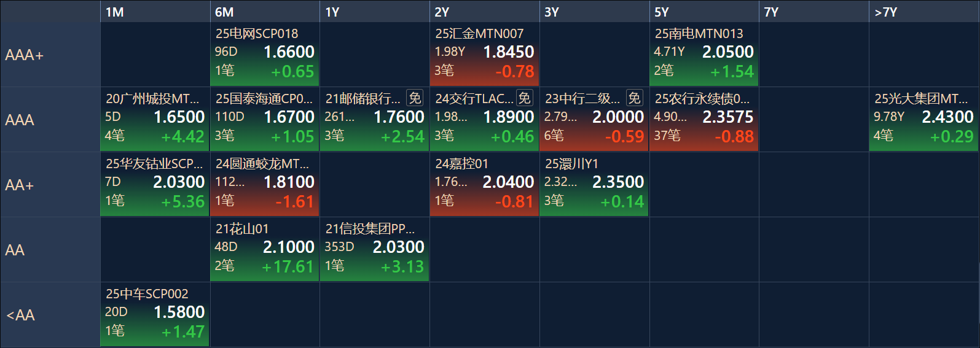Open the 25光大集团MT bond cell

(x=924, y=120)
